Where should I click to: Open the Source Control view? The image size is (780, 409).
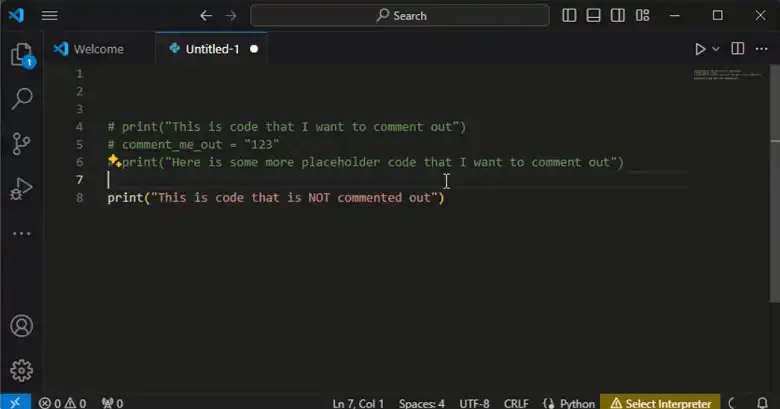tap(21, 144)
